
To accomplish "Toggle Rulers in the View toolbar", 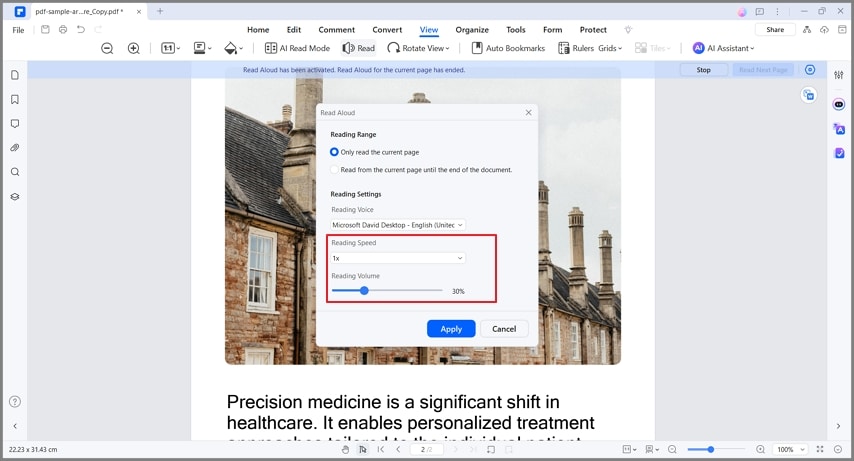I will point(576,48).
